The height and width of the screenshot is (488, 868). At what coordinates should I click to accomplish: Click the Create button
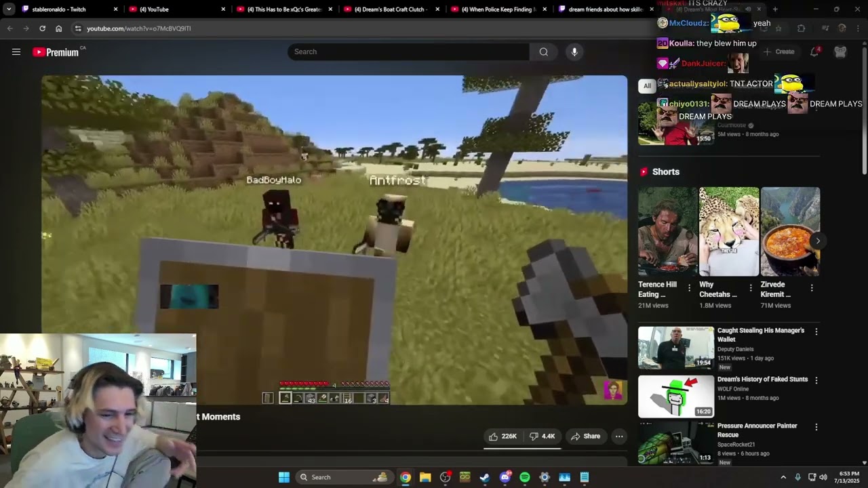click(778, 52)
